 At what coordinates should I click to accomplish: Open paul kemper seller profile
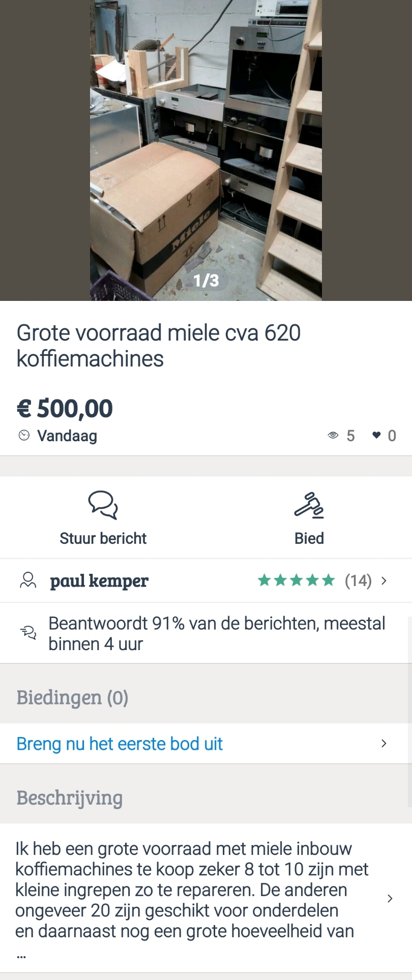[x=99, y=580]
